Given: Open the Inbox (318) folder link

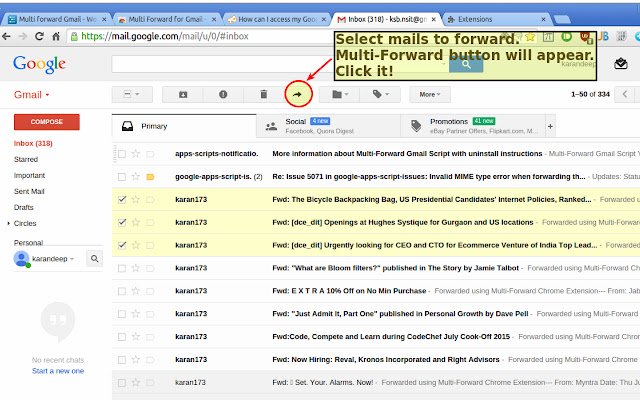Looking at the screenshot, I should coord(33,143).
